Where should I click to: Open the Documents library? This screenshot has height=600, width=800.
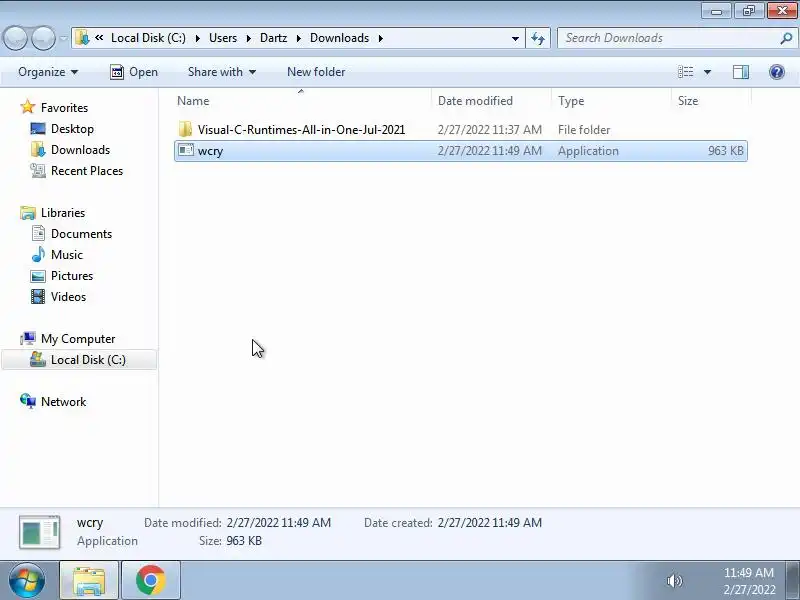(81, 234)
